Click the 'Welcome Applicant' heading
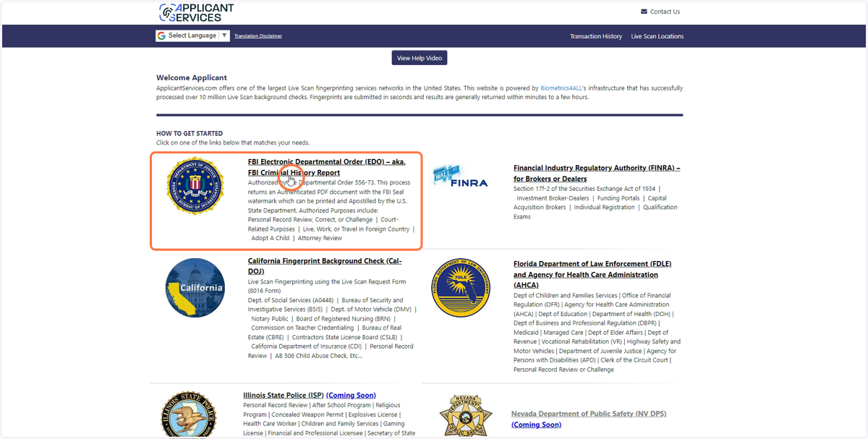The width and height of the screenshot is (868, 439). pos(192,77)
